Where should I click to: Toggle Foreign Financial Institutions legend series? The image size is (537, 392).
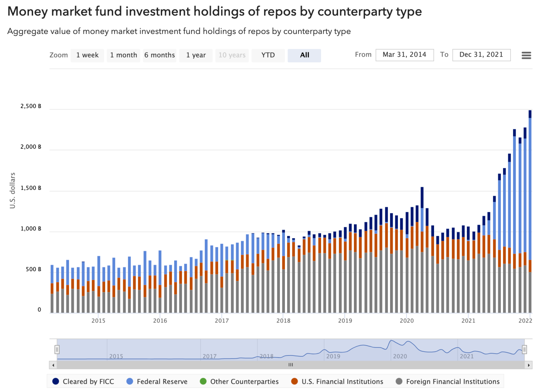tap(448, 382)
